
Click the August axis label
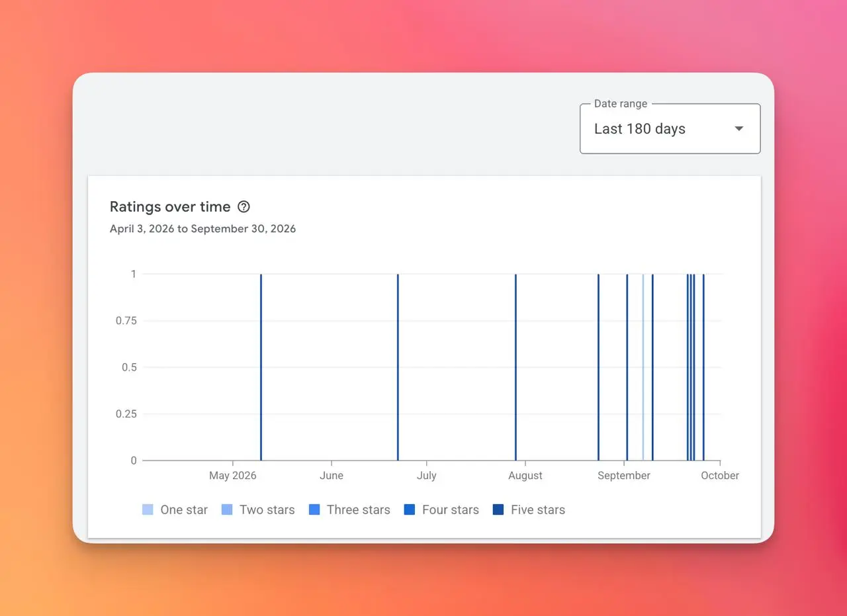(x=525, y=475)
